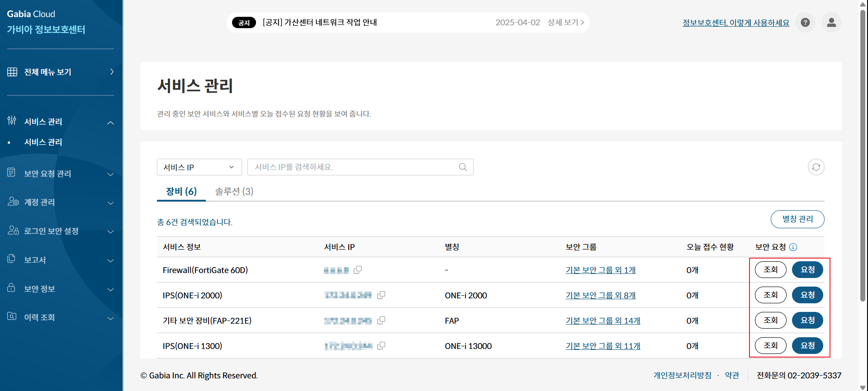The width and height of the screenshot is (868, 391).
Task: Click the help question mark icon
Action: [805, 23]
